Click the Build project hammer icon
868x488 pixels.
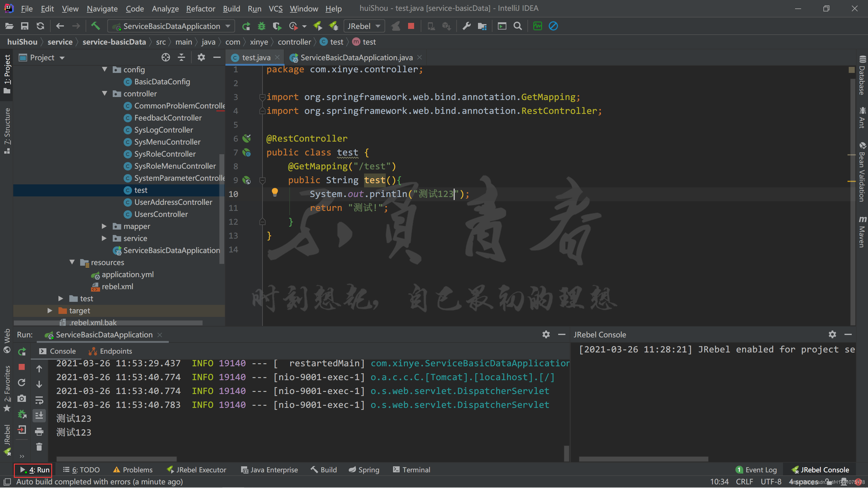[96, 26]
